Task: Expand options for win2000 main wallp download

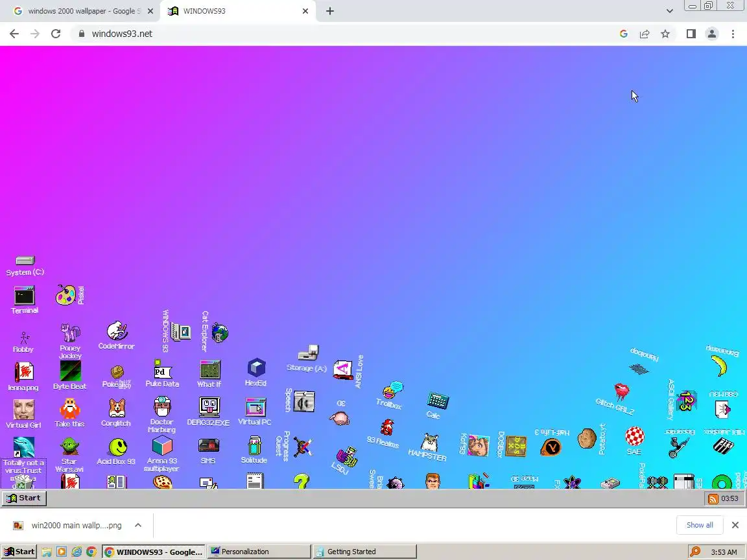Action: [x=138, y=525]
